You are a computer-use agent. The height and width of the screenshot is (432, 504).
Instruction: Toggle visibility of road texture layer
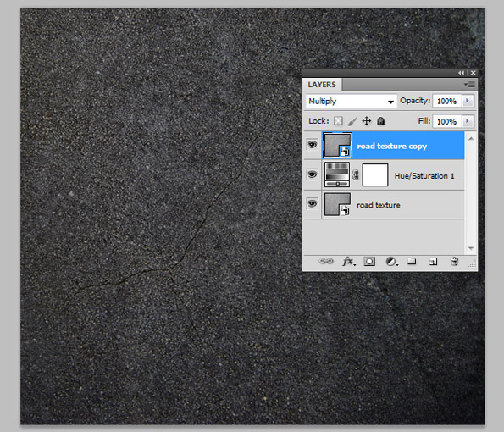[x=312, y=204]
